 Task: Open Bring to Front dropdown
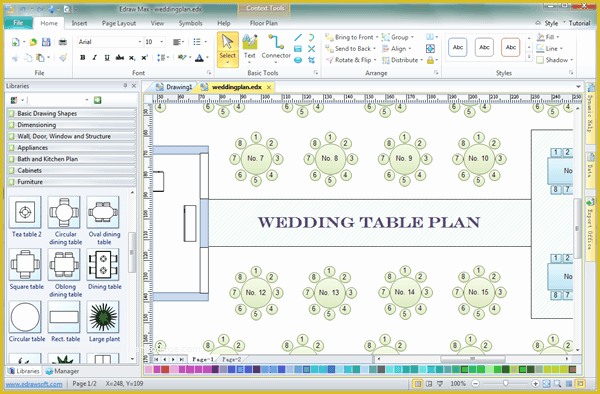[x=377, y=37]
